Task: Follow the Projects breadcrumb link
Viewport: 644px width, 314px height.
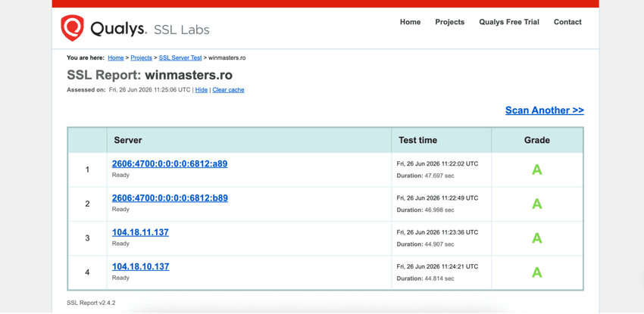Action: pos(141,58)
